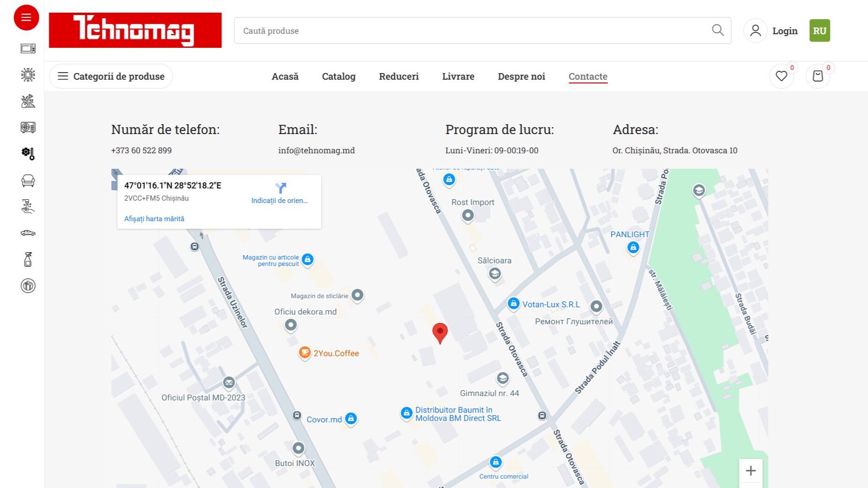Expand the Categorii de produse menu
Image resolution: width=868 pixels, height=488 pixels.
click(111, 76)
